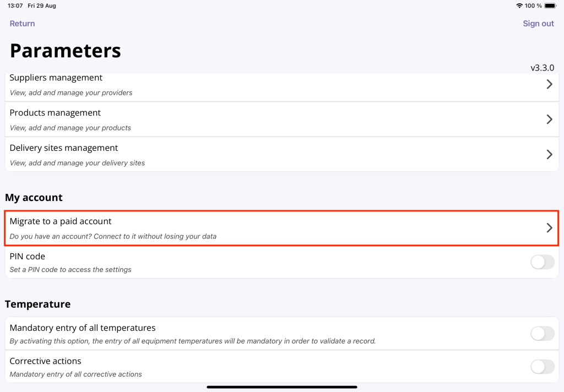
Task: Open Suppliers management chevron arrow
Action: point(549,84)
